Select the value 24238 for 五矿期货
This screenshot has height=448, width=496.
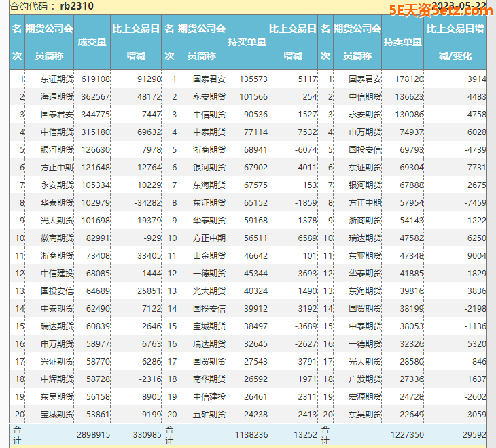point(255,415)
